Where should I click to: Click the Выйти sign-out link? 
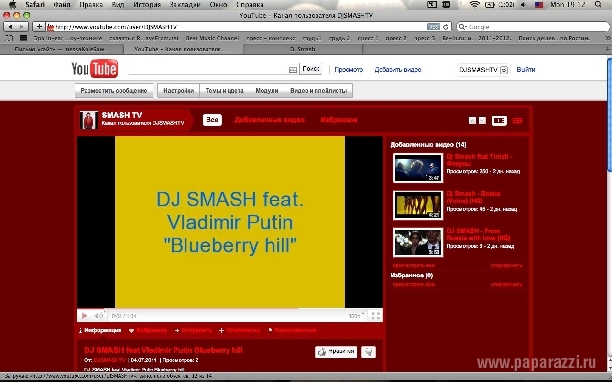[x=526, y=69]
